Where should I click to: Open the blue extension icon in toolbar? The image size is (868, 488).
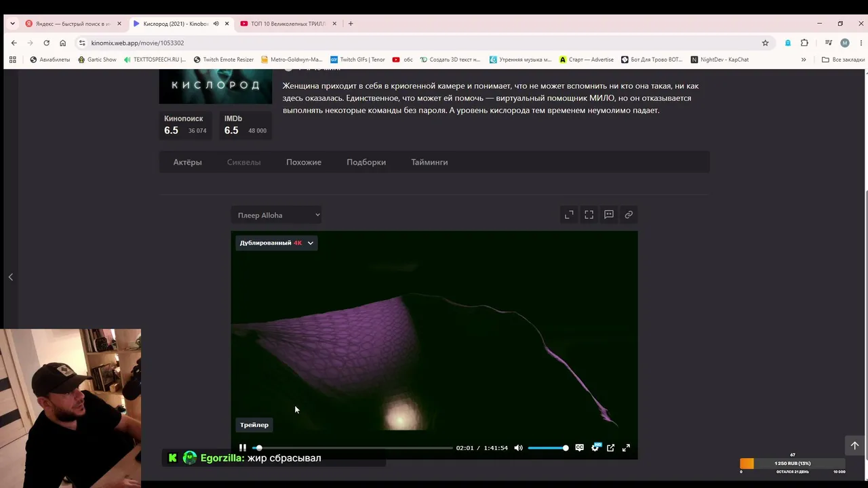coord(787,43)
